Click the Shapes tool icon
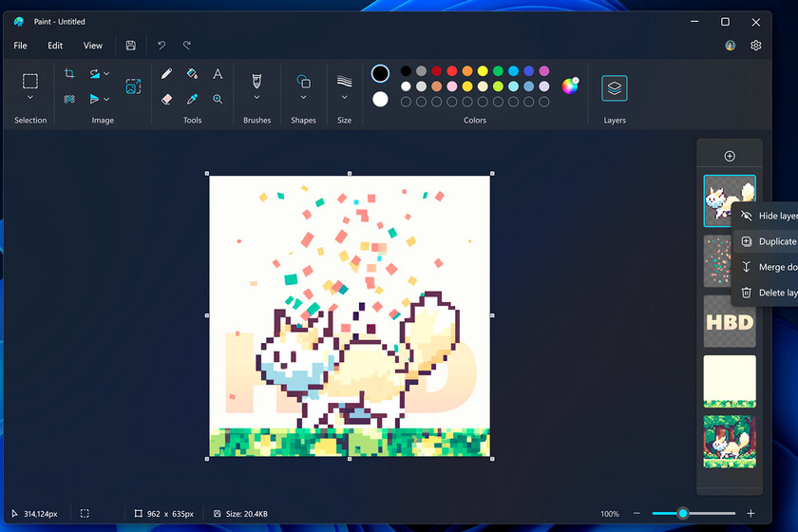Viewport: 798px width, 532px height. [x=303, y=81]
